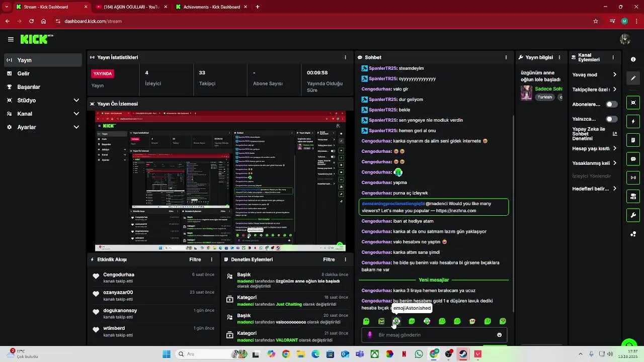Click username SpanlerTR25 on steamdeyim message
Screen dimensions: 644x362
383,68
